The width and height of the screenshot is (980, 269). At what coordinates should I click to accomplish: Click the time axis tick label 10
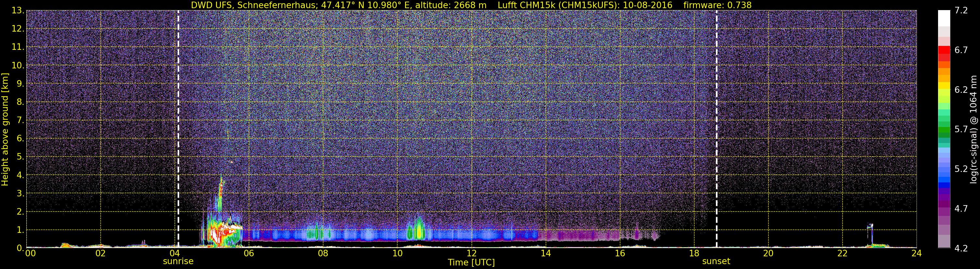pos(397,254)
